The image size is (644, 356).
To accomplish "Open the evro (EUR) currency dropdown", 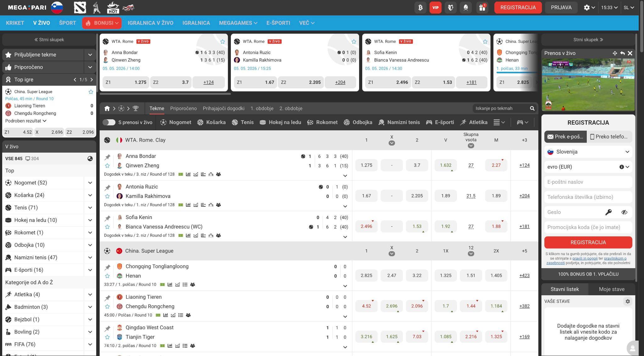I will pyautogui.click(x=588, y=167).
